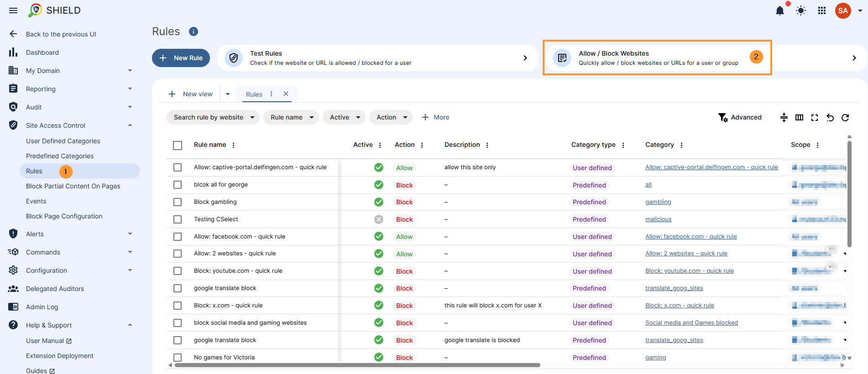
Task: Select all rules with header checkbox
Action: pos(178,145)
